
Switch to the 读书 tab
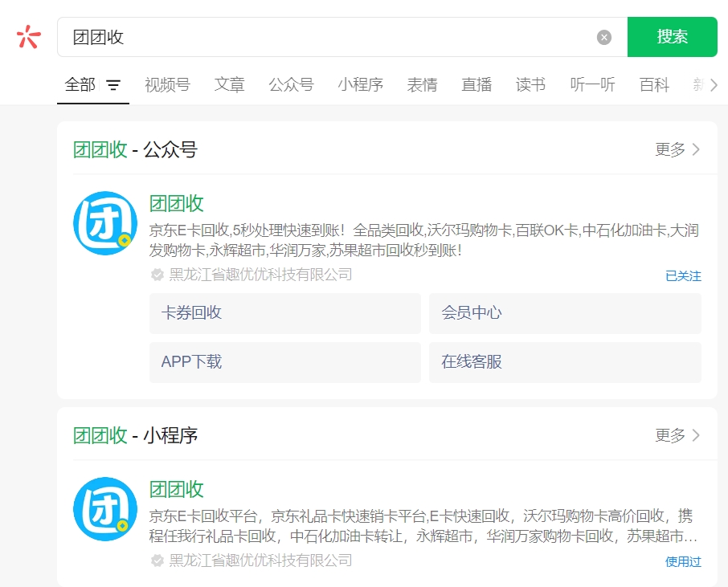click(530, 85)
